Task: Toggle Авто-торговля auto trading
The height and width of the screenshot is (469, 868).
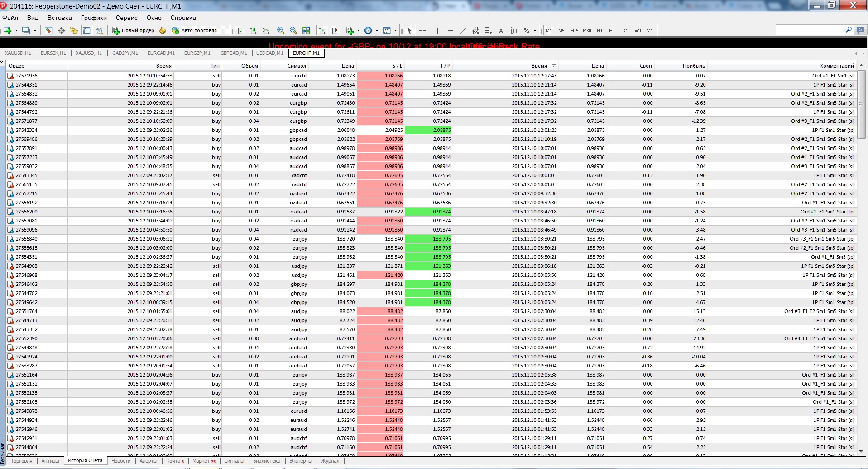Action: point(199,30)
